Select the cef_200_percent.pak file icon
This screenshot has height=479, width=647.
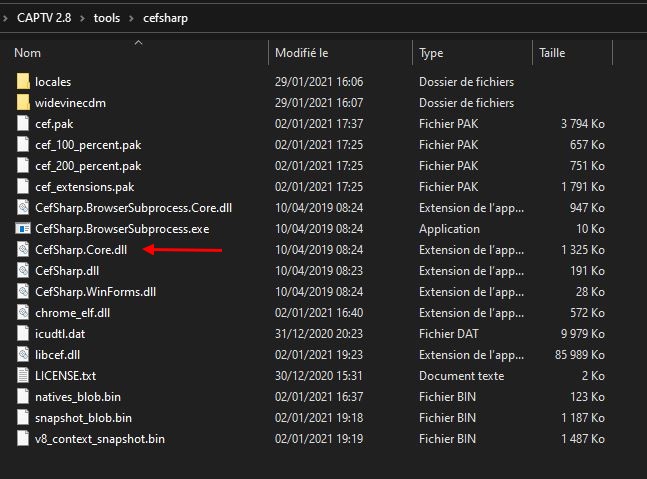[23, 166]
